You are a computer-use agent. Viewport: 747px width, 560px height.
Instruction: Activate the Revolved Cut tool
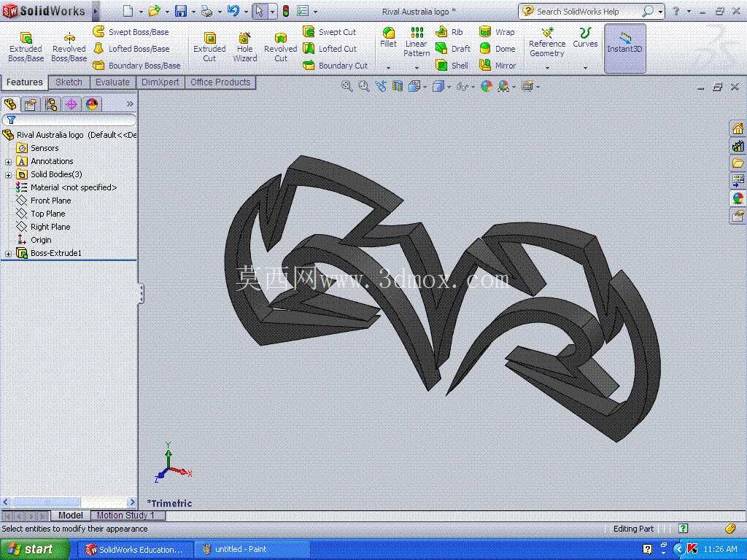click(x=280, y=47)
